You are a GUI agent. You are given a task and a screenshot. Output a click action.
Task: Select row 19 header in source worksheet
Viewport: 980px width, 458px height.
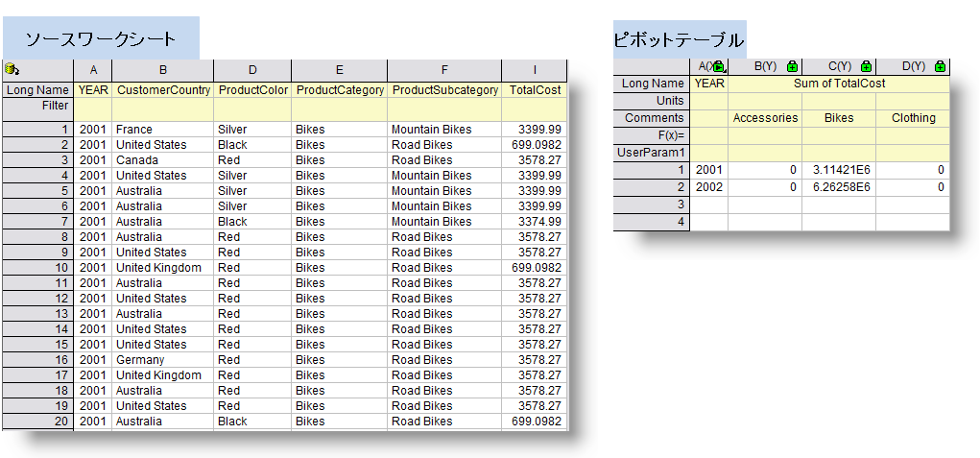(x=38, y=405)
